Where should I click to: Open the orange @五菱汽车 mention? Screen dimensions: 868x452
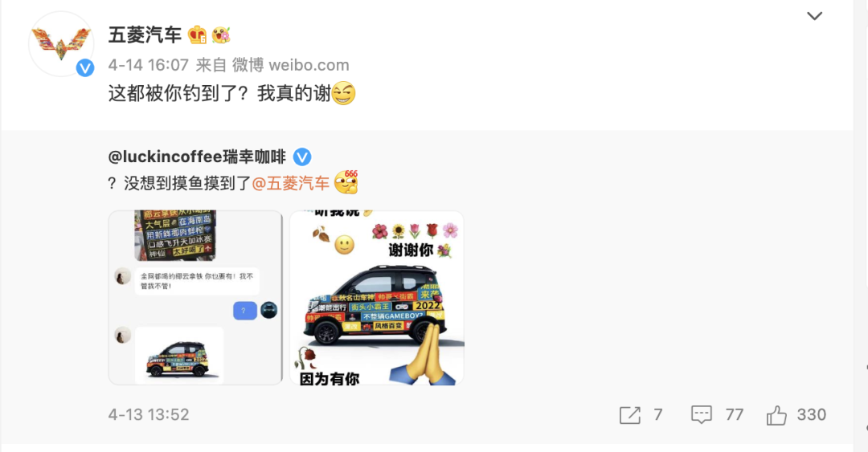291,183
